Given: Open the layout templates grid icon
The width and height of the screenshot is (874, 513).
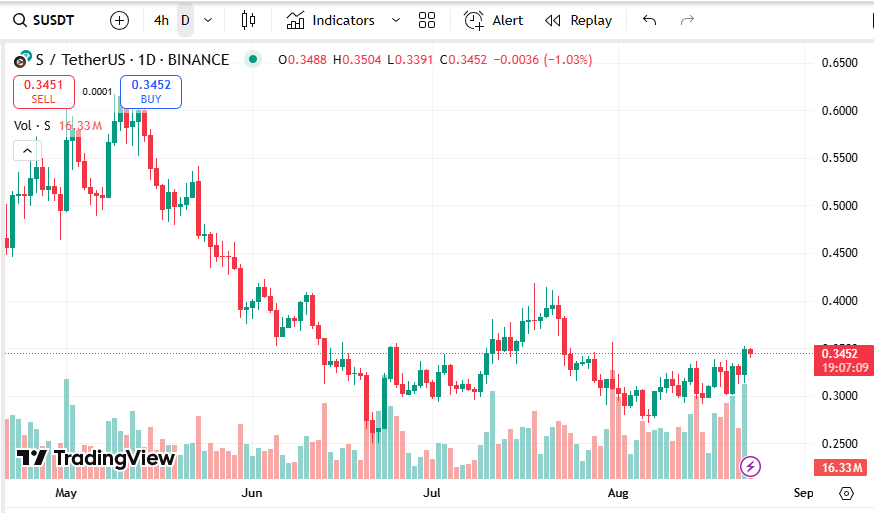Looking at the screenshot, I should coord(427,20).
